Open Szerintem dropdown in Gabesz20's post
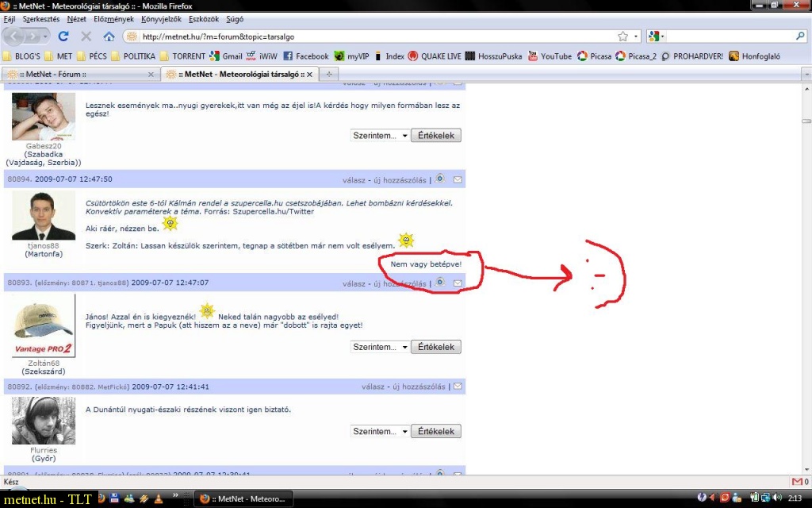 coord(380,136)
